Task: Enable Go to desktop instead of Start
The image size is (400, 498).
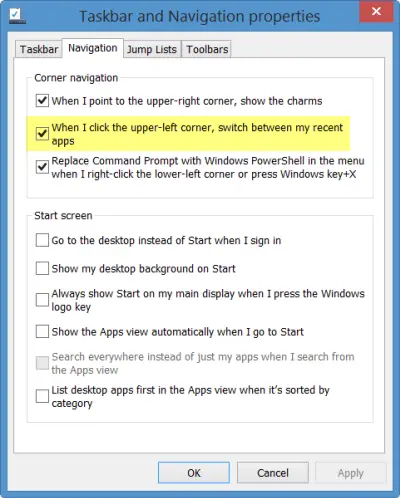Action: pos(42,240)
